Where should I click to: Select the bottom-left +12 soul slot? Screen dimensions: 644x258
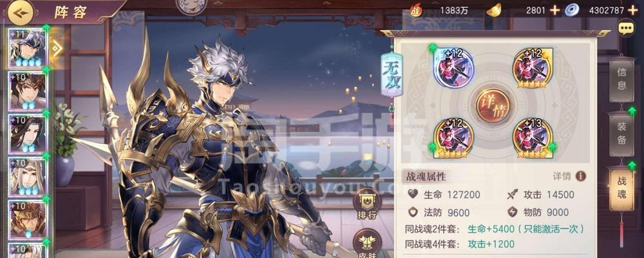pyautogui.click(x=453, y=138)
